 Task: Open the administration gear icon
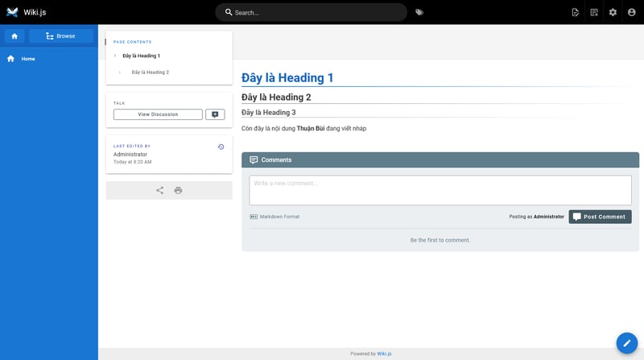click(613, 12)
